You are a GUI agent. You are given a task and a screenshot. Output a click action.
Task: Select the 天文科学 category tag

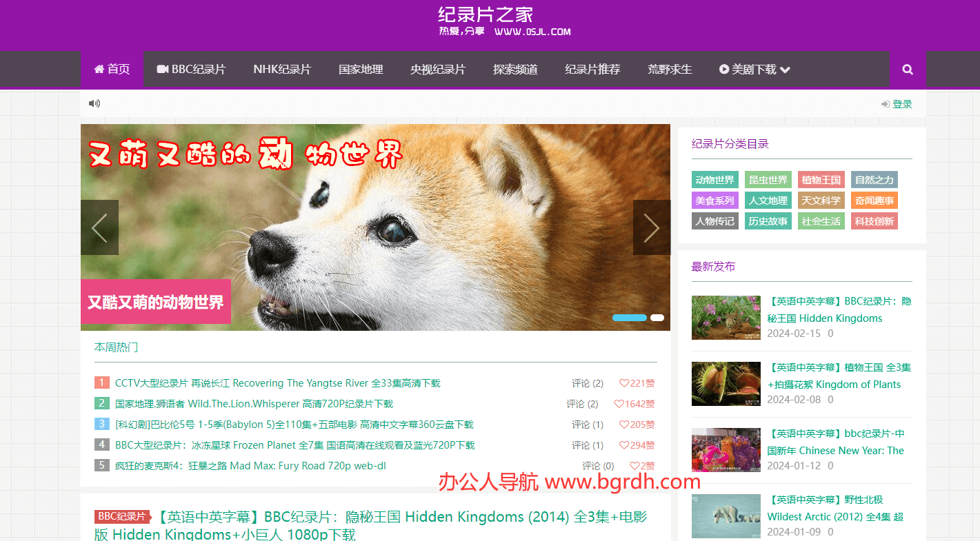pos(821,201)
